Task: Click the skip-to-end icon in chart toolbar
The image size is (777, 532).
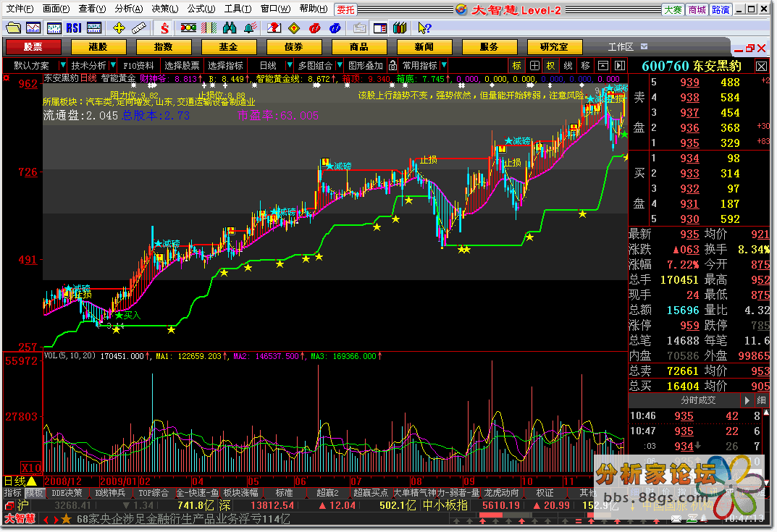Action: point(620,65)
